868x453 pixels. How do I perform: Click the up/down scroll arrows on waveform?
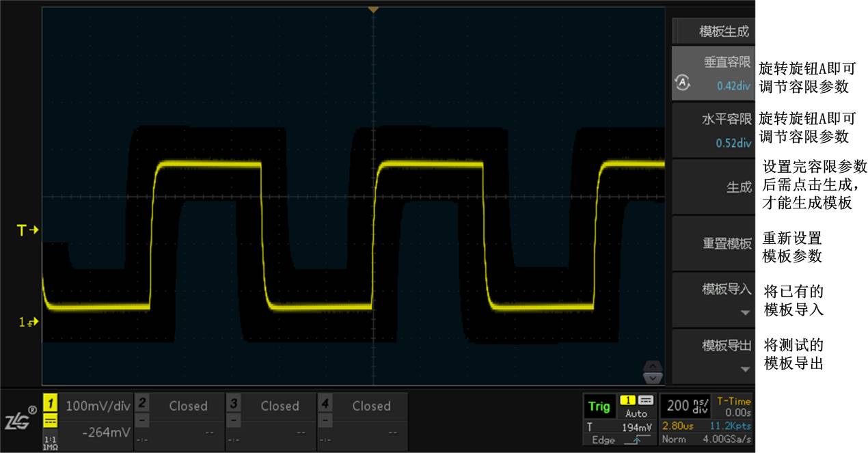653,371
